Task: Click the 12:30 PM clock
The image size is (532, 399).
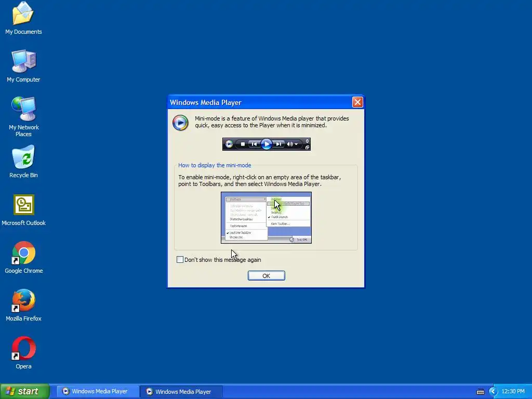Action: pos(513,392)
